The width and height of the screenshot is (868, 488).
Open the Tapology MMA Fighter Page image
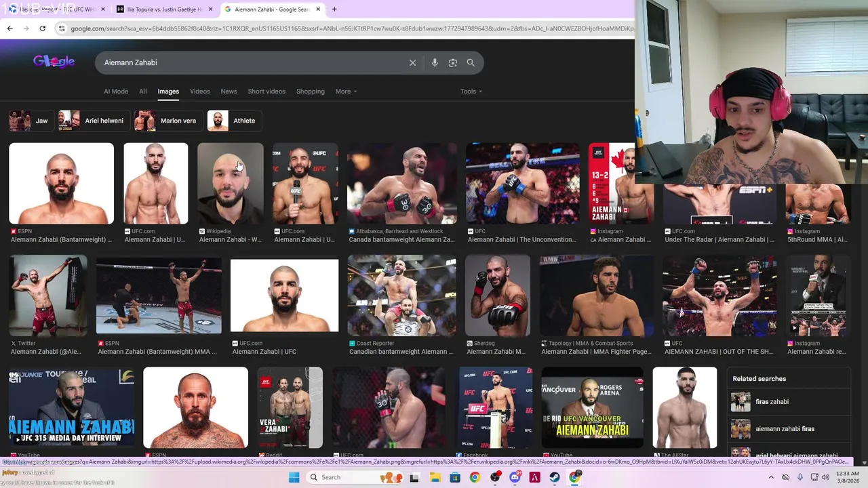[x=596, y=296]
